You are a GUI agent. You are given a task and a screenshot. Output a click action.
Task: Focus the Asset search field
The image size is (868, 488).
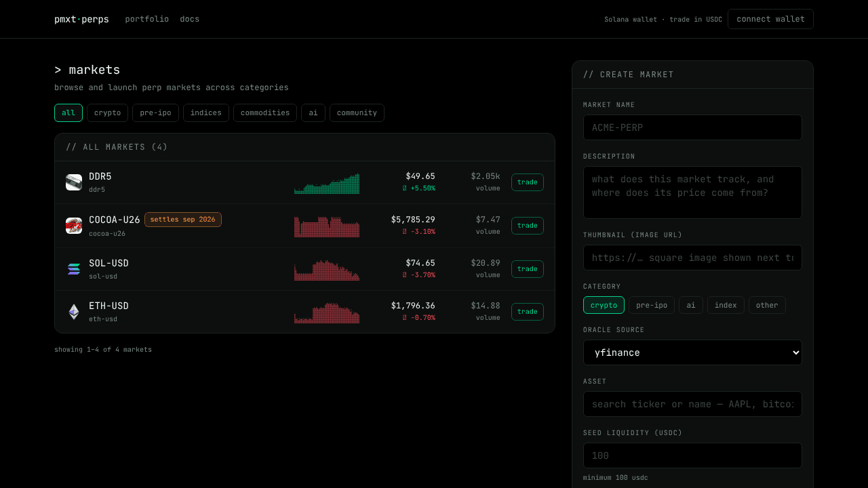point(692,404)
